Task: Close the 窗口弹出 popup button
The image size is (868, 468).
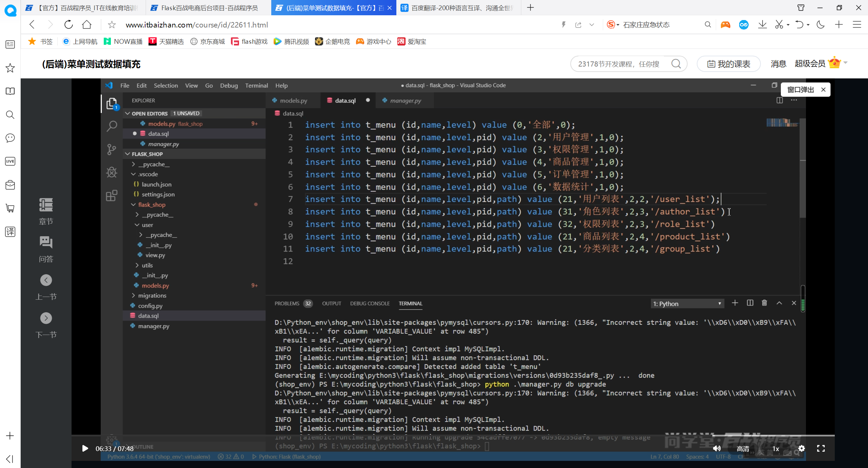Action: [x=823, y=90]
